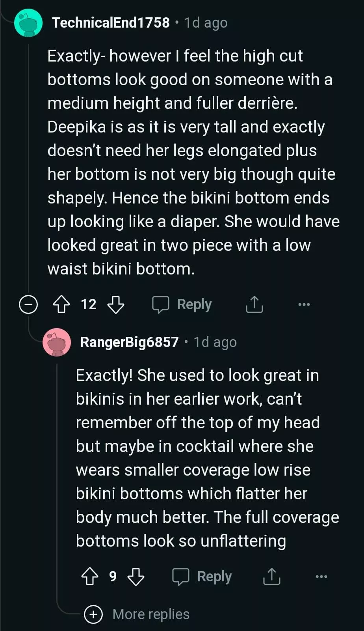Reply to TechnicalEnd1758's comment

(x=182, y=304)
